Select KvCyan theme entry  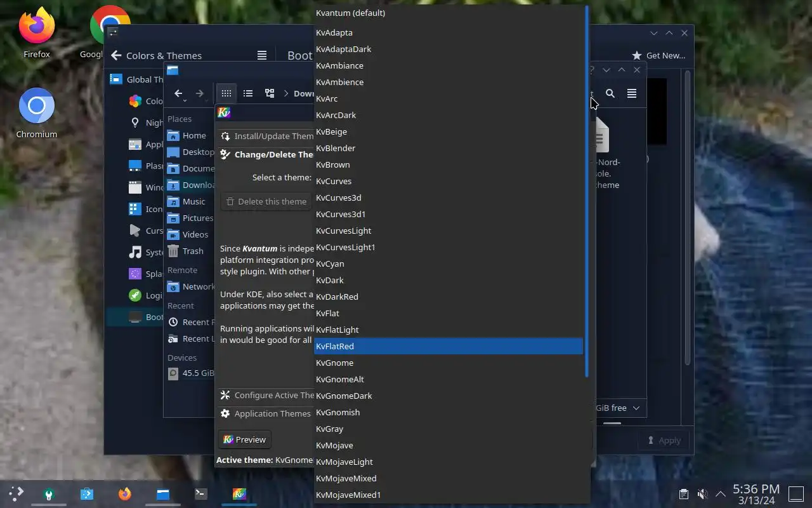[x=449, y=264]
